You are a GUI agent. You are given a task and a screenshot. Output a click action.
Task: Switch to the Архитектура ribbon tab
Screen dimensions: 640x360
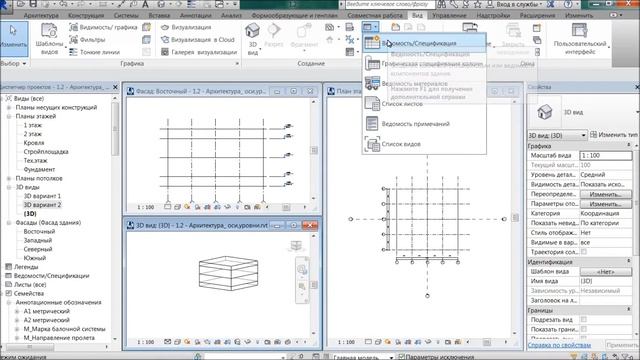pyautogui.click(x=41, y=16)
